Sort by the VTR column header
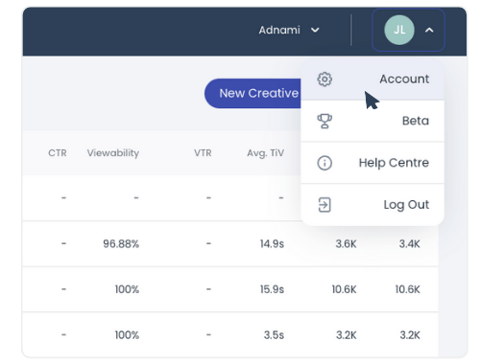 [203, 153]
